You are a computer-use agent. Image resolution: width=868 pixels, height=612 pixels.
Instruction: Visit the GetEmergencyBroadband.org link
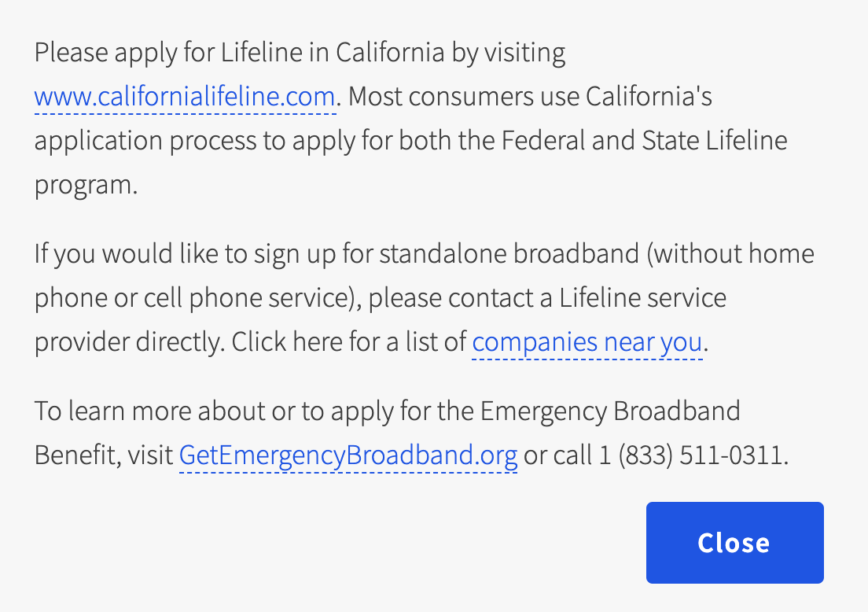pos(348,455)
